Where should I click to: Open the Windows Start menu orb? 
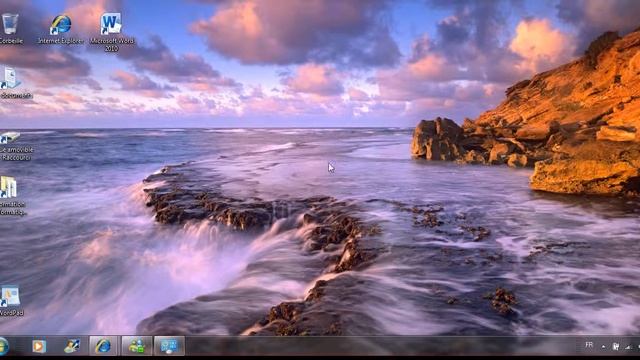[3, 346]
